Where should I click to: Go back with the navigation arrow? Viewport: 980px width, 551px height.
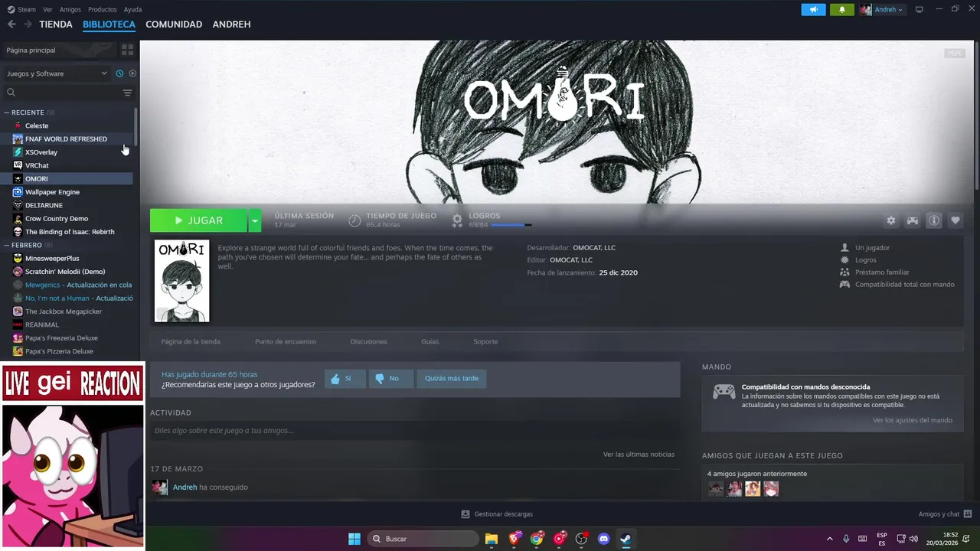11,24
